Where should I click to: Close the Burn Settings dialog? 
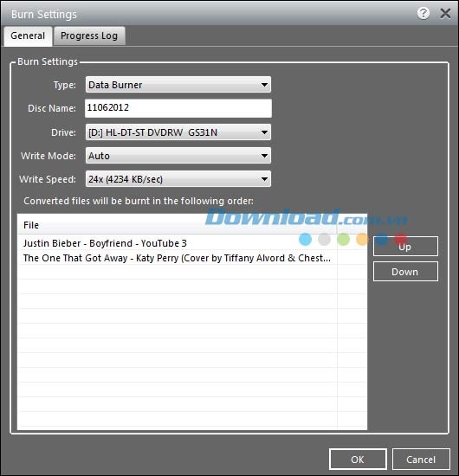(445, 13)
